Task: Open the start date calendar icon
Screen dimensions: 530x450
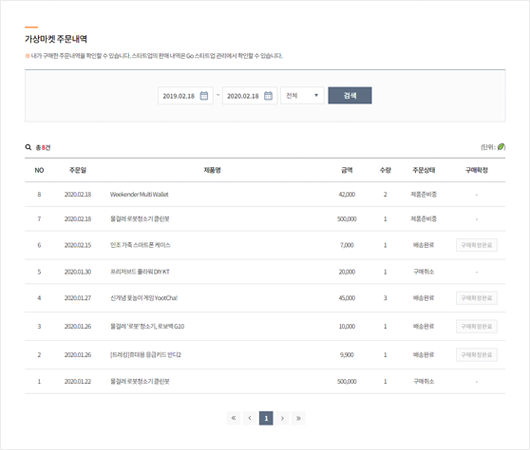Action: [204, 96]
